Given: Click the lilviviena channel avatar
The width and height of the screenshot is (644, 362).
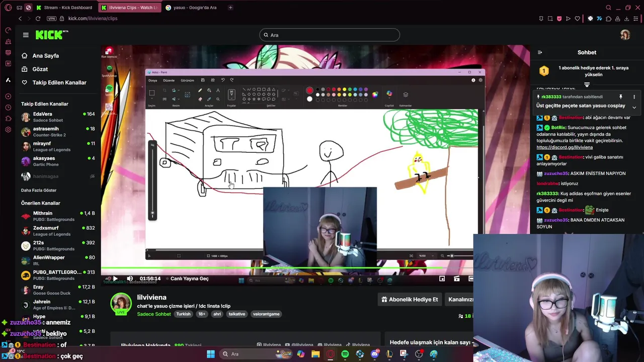Looking at the screenshot, I should [x=121, y=303].
